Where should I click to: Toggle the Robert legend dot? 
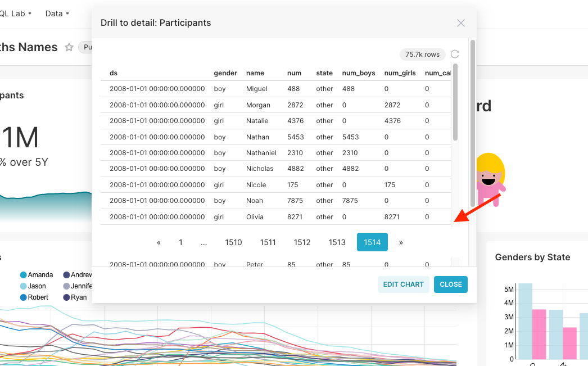pos(23,297)
